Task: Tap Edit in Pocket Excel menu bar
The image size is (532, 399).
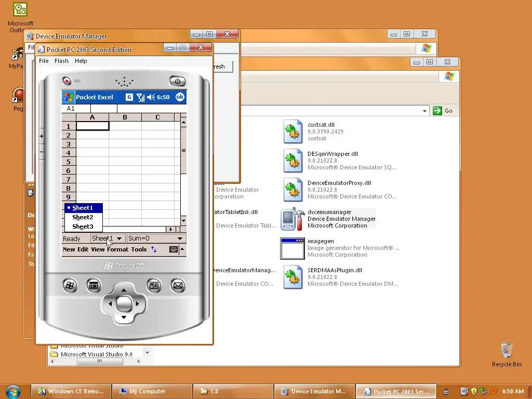Action: point(83,249)
